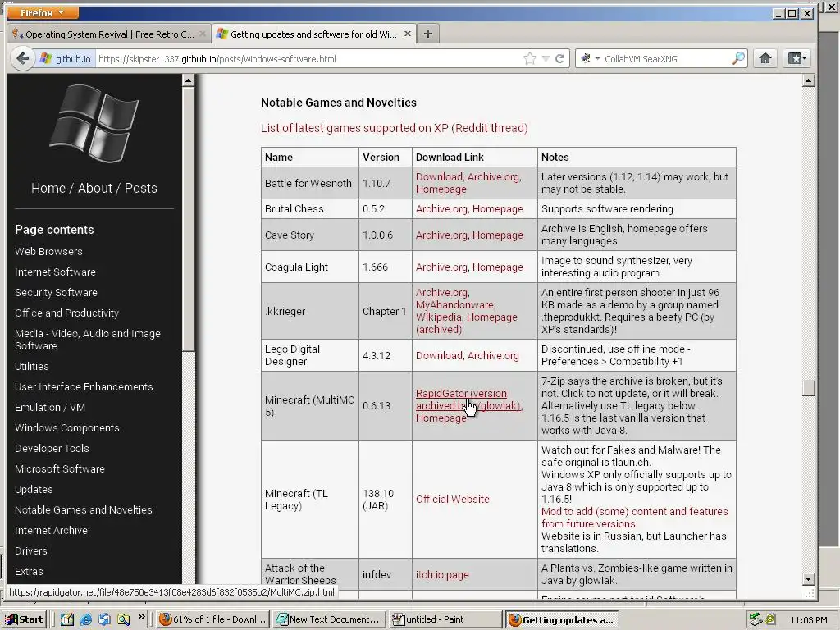This screenshot has width=840, height=630.
Task: Click the main page scrollbar thumb
Action: 808,388
